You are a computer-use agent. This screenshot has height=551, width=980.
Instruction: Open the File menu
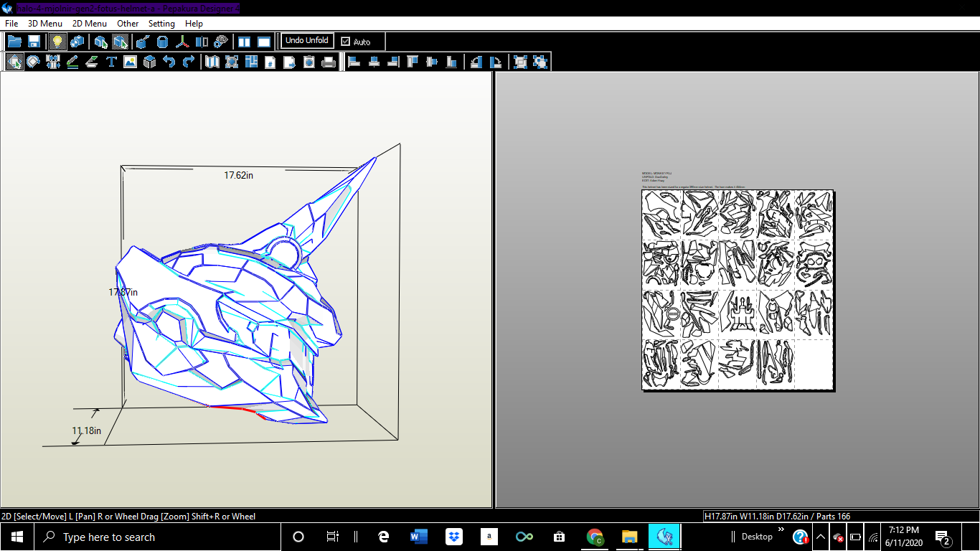[x=11, y=24]
